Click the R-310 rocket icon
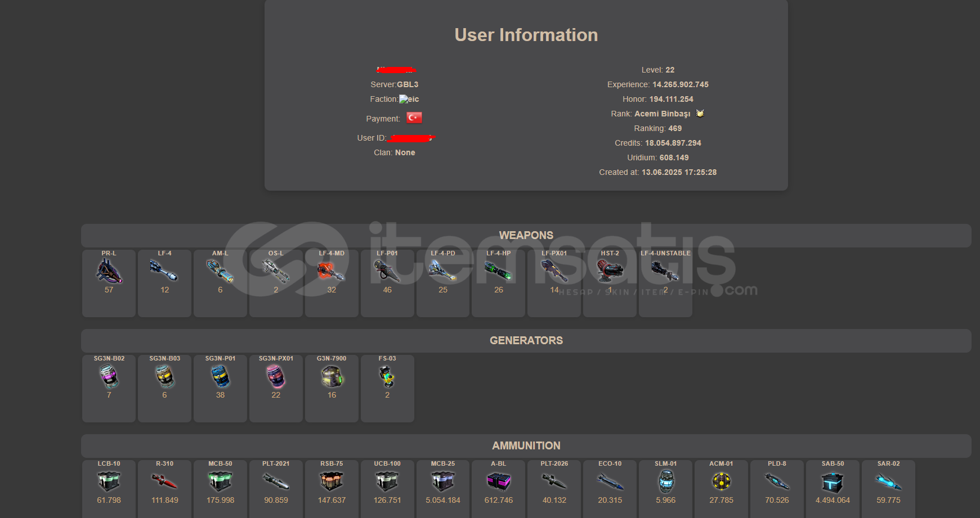This screenshot has height=518, width=980. (164, 481)
